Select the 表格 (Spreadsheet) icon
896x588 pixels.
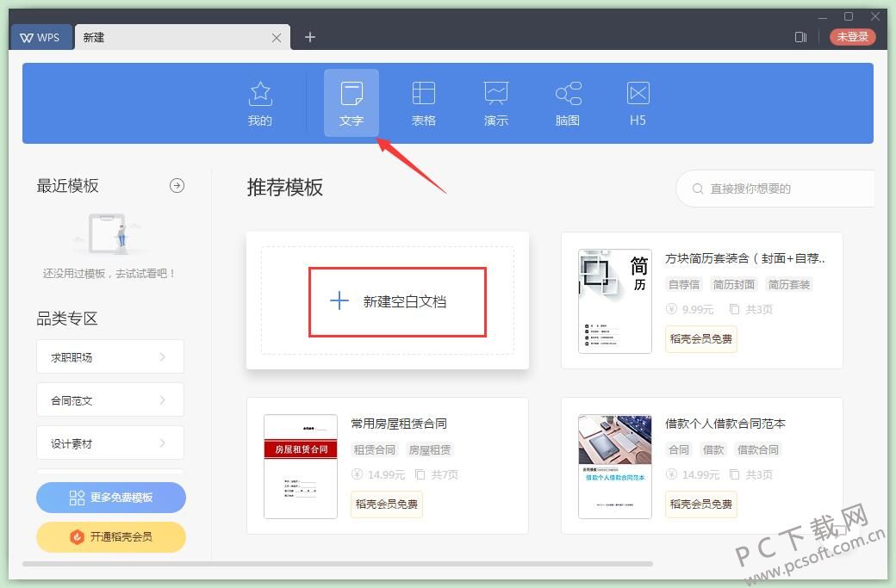click(x=423, y=102)
